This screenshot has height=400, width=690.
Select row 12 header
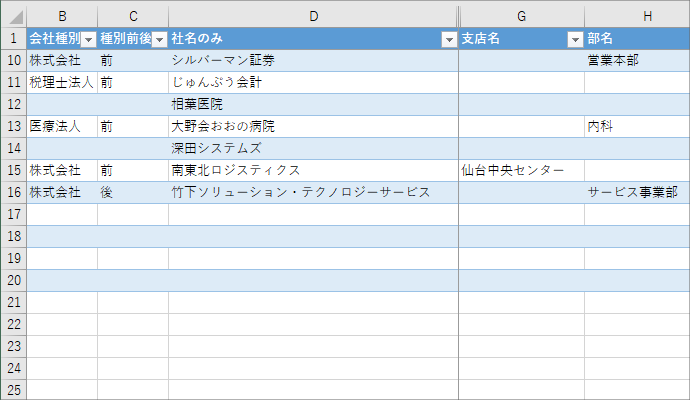point(14,105)
